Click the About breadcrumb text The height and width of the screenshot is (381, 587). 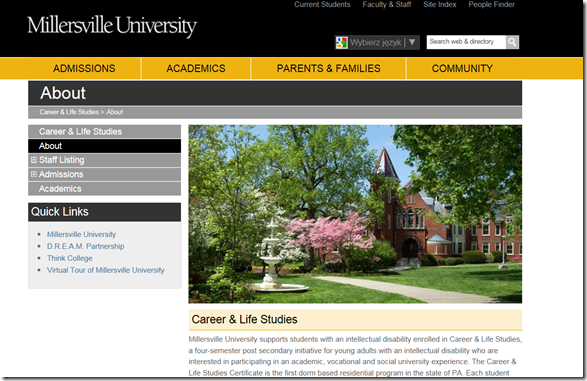[x=115, y=112]
